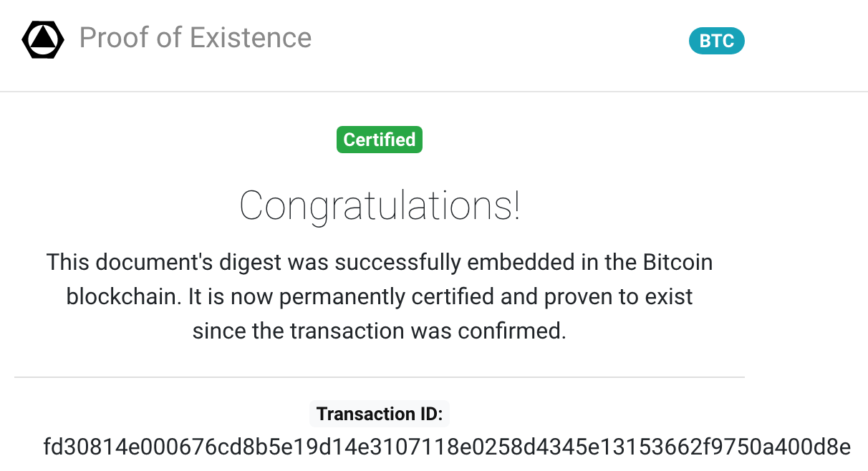Click the word "Existence" in the header
Viewport: 868px width, 471px height.
point(251,38)
